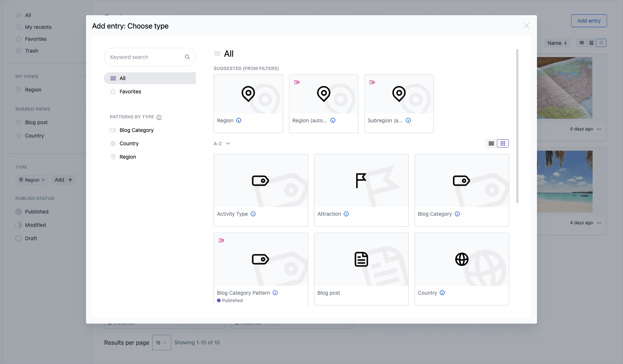This screenshot has height=364, width=623.
Task: Choose the Activity Type card
Action: [x=261, y=190]
